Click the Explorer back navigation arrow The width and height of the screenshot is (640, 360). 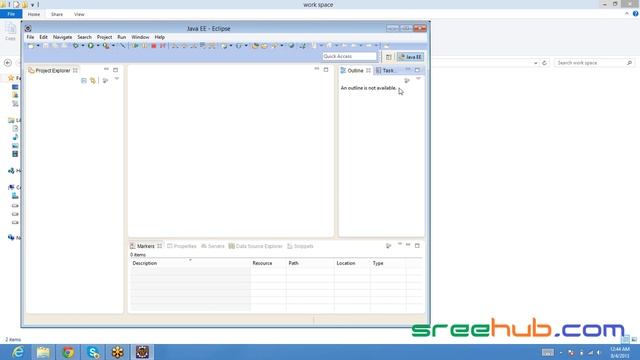(8, 63)
